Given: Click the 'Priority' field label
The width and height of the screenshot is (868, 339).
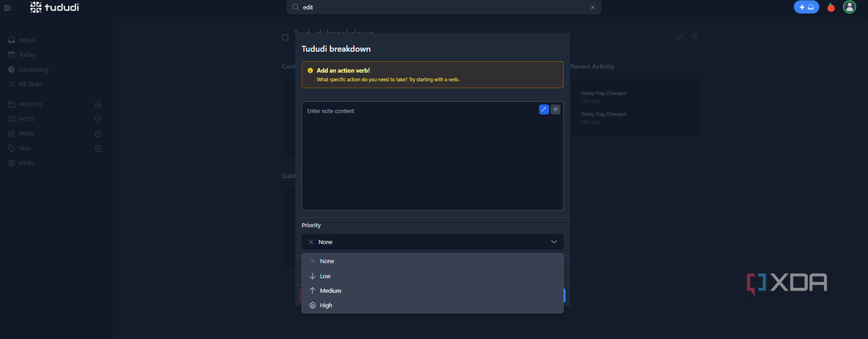Looking at the screenshot, I should (x=311, y=225).
